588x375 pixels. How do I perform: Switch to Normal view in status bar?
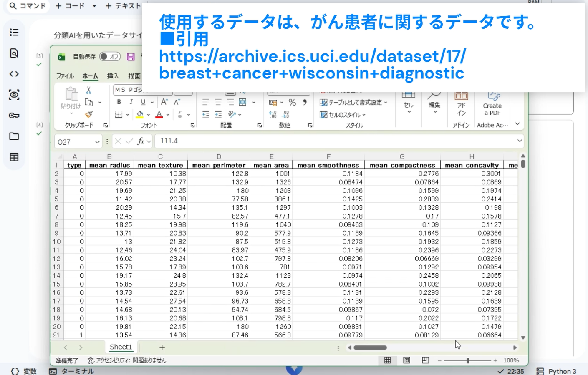click(x=388, y=360)
